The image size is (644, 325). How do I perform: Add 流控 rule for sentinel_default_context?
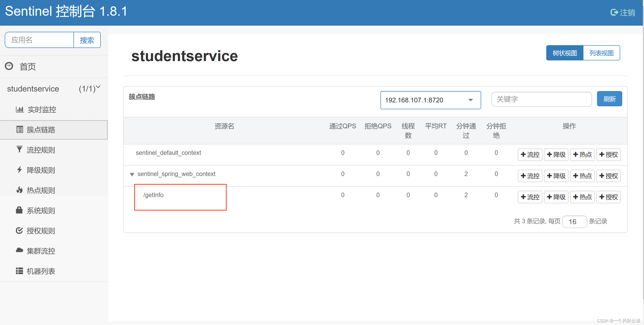pos(530,154)
